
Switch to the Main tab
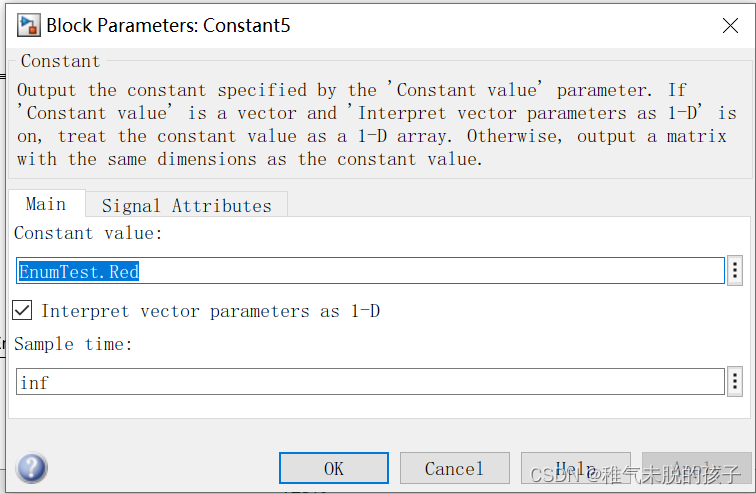[46, 204]
